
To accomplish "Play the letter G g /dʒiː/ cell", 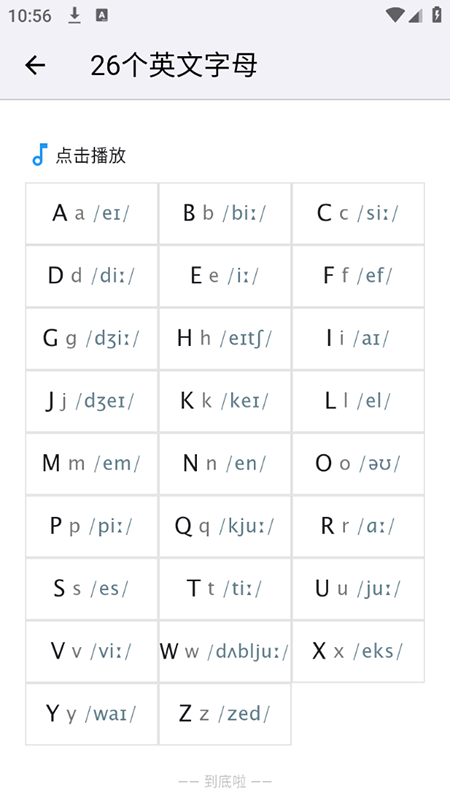I will [x=91, y=338].
